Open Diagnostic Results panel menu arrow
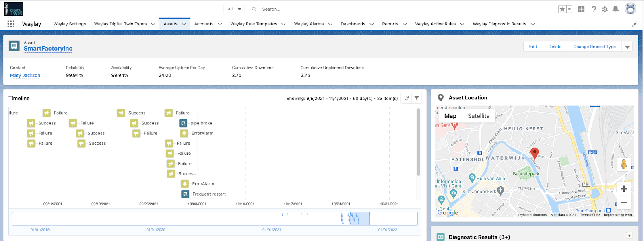 [x=630, y=236]
